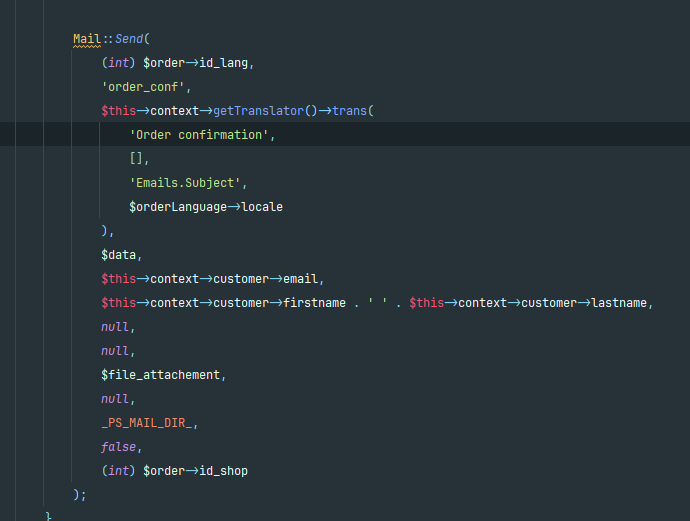This screenshot has height=521, width=690.
Task: Click $order->id_shop expression
Action: [x=195, y=471]
